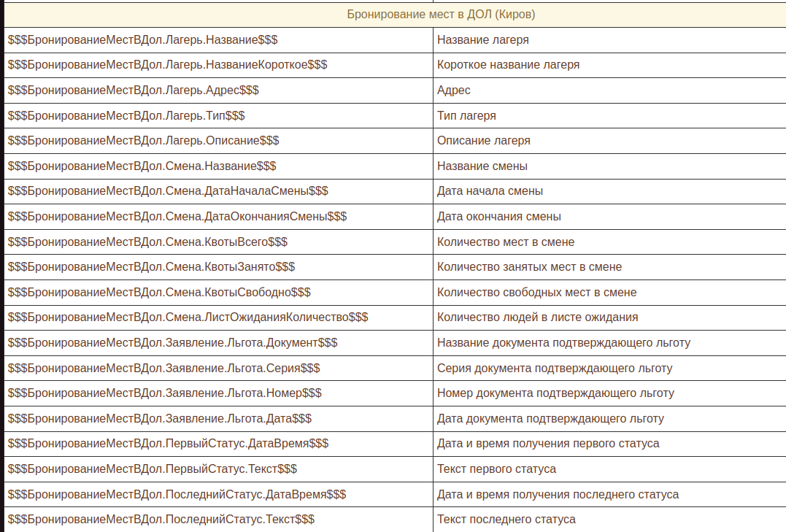Click the ПоследнийСтатус.Текст$$$ variable cell

pyautogui.click(x=161, y=520)
